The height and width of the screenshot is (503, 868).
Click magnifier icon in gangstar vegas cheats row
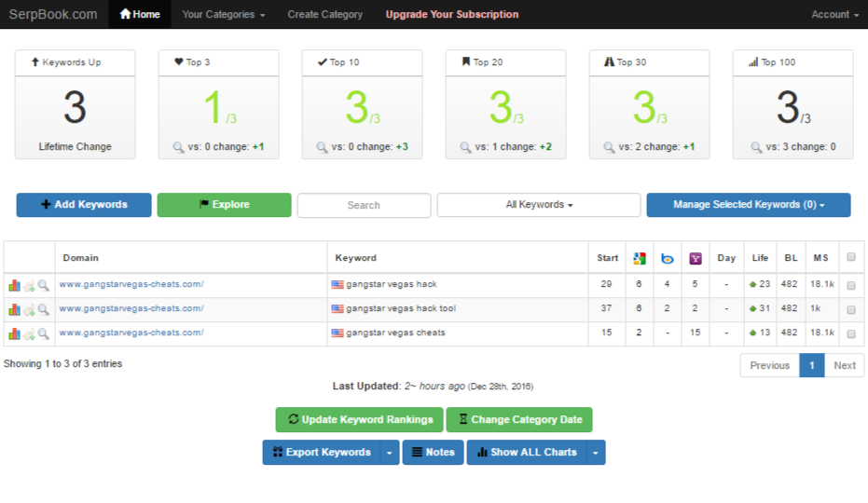(43, 333)
